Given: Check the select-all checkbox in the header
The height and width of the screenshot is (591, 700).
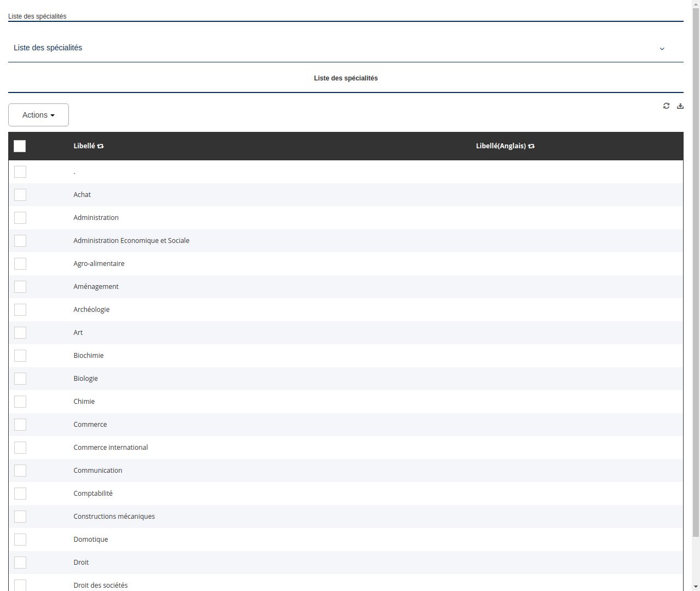Looking at the screenshot, I should point(20,146).
